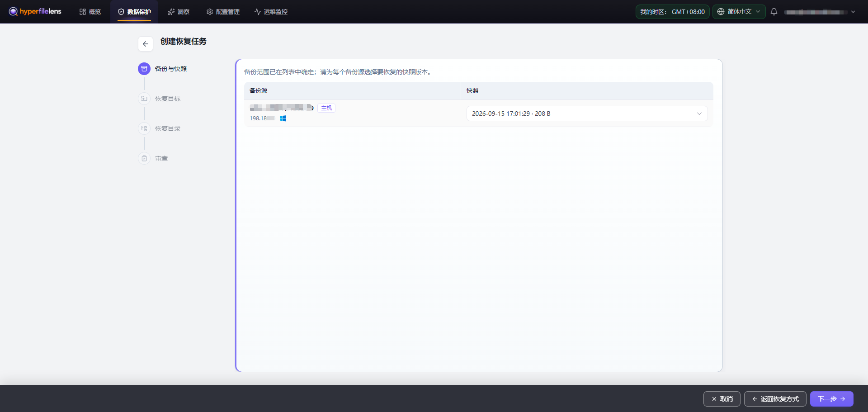The height and width of the screenshot is (412, 868).
Task: Click the 恢复目标 step icon
Action: point(144,99)
